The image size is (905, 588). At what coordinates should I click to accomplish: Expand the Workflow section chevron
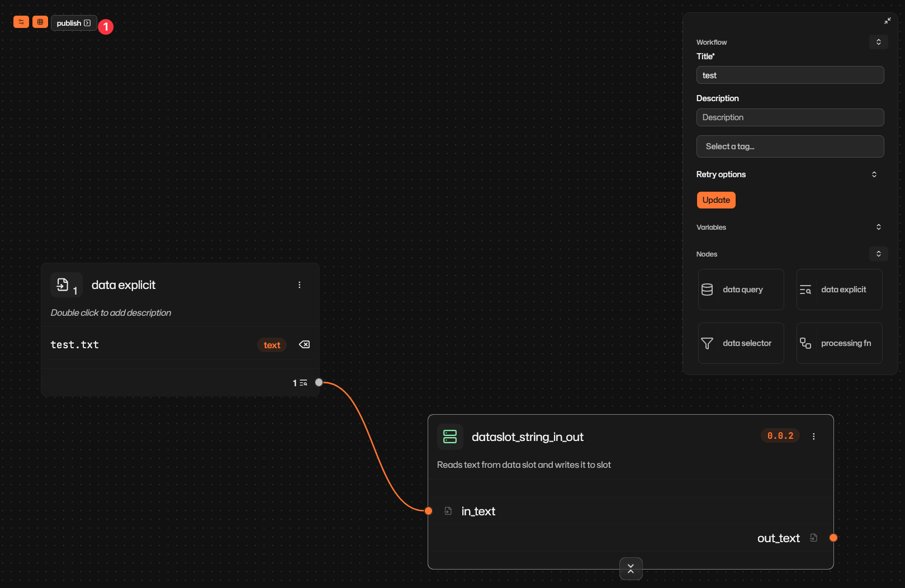click(878, 42)
